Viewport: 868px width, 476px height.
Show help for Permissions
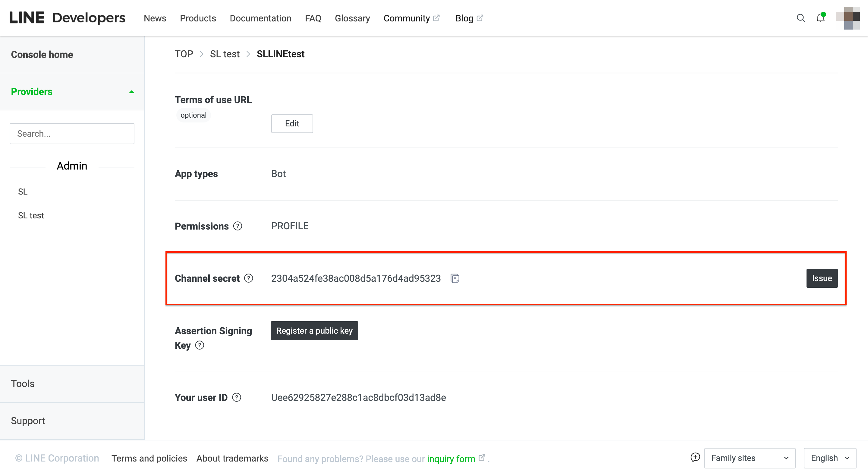(x=237, y=226)
